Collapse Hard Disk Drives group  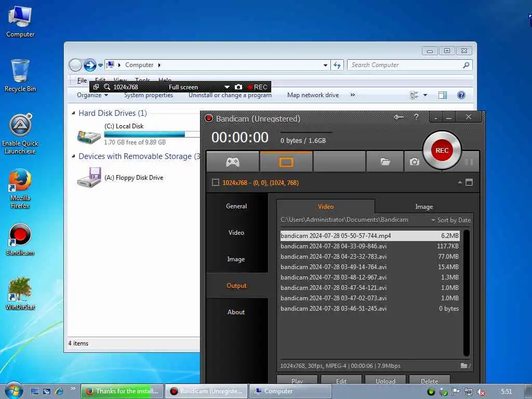tap(73, 113)
